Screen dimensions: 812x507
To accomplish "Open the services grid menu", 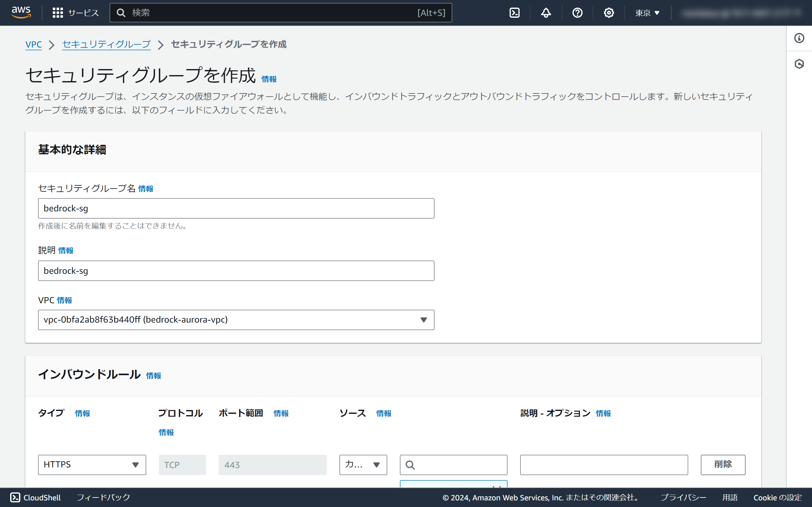I will 58,13.
